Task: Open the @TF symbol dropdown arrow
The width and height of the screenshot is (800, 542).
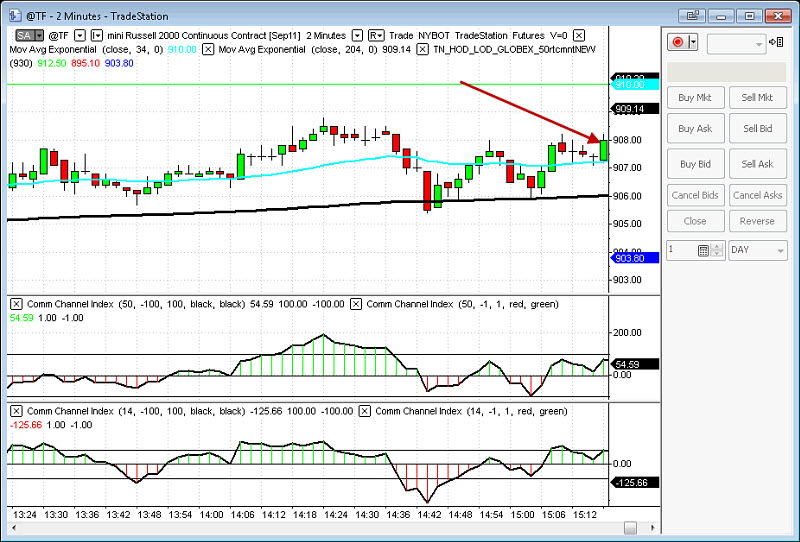Action: [80, 36]
